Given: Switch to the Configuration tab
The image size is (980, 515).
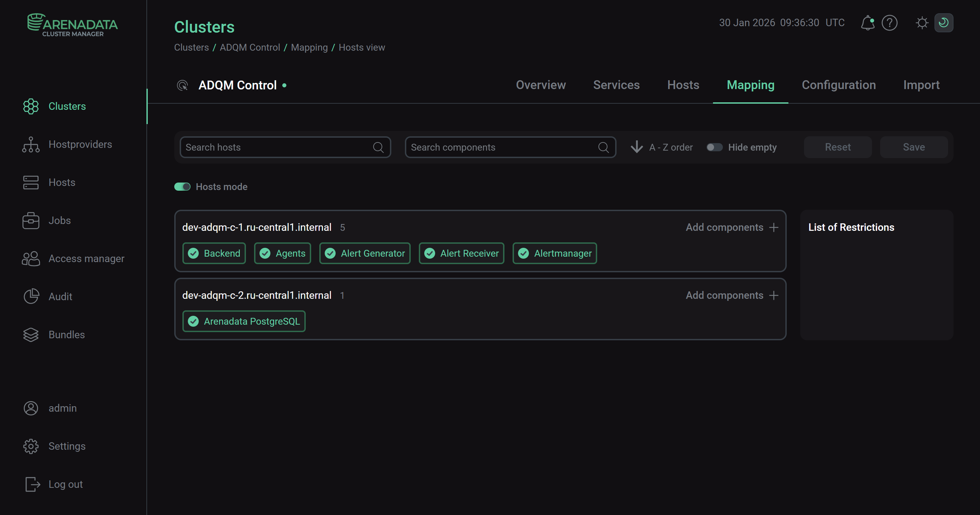Looking at the screenshot, I should pyautogui.click(x=838, y=85).
